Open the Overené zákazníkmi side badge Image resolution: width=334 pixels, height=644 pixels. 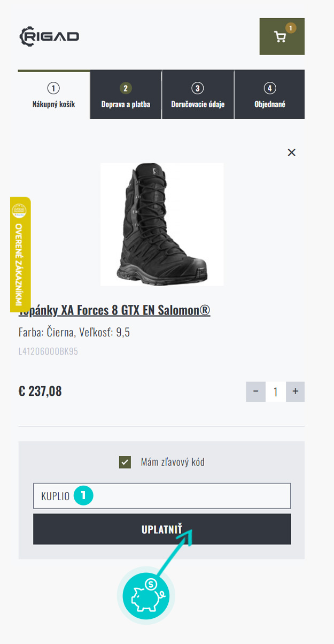20,255
